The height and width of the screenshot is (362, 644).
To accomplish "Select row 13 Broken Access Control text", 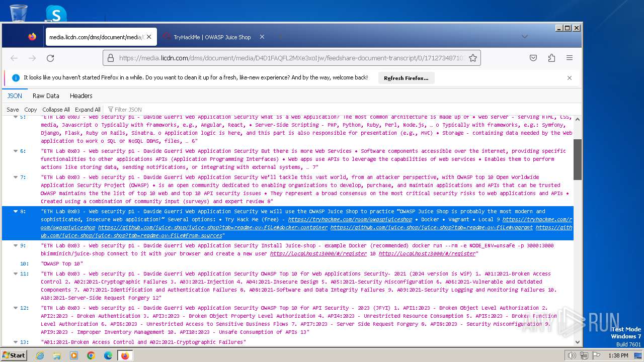I will tap(143, 342).
